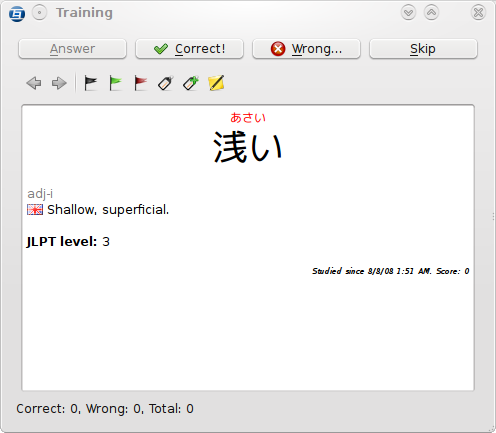
Task: Mark entry as Correct!
Action: tap(189, 49)
